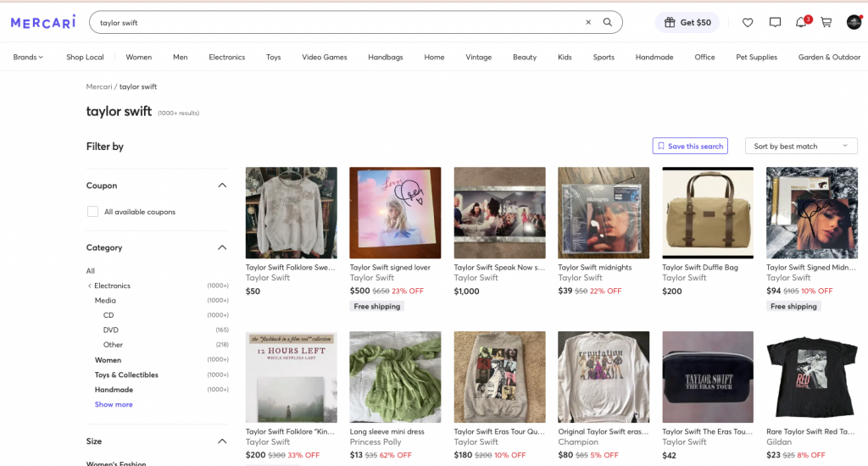Select the Other category filter

point(113,344)
